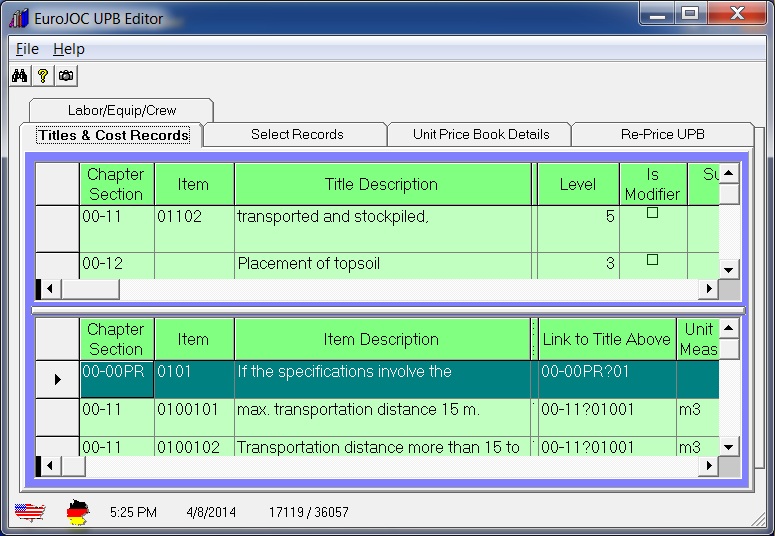Select the German flag icon

tap(77, 512)
